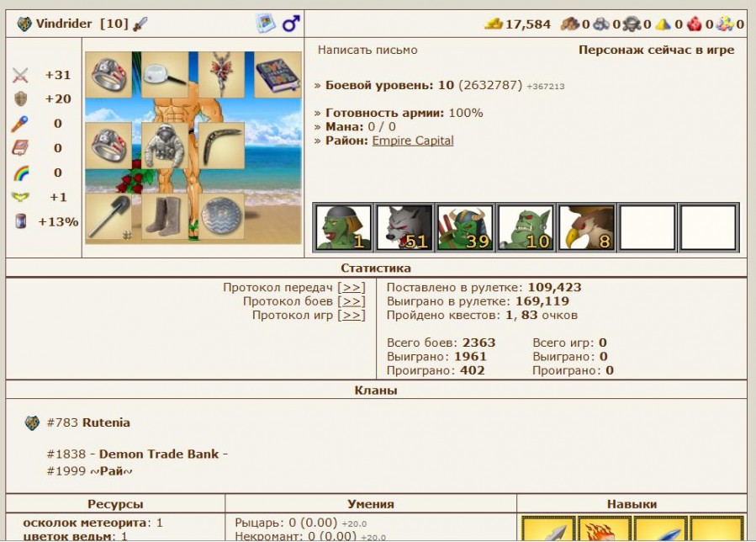Open the wolf unit with 51 troops

tap(404, 227)
